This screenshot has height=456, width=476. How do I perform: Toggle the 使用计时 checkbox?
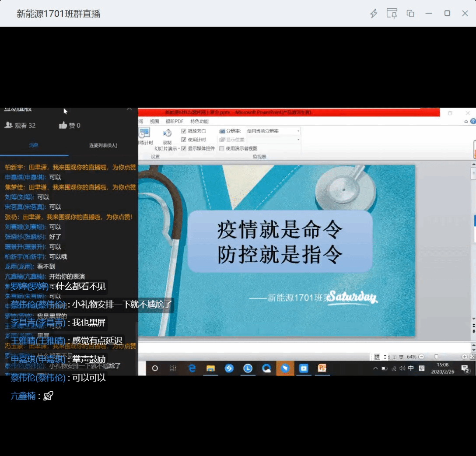pyautogui.click(x=184, y=140)
